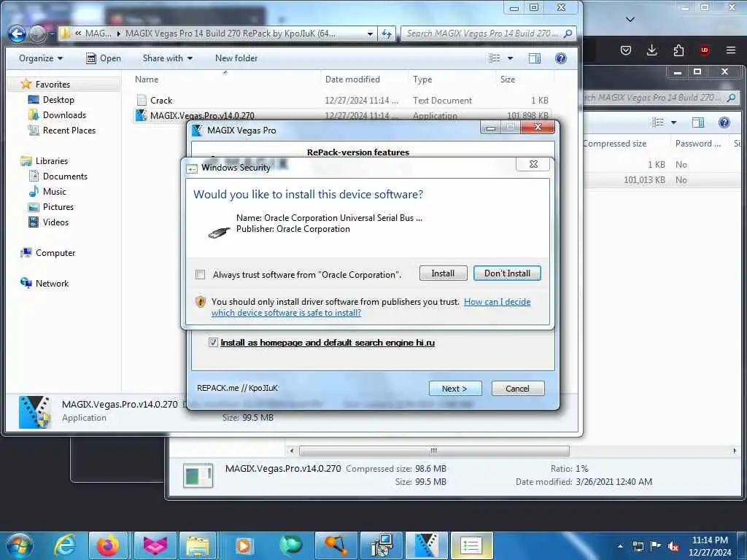Image resolution: width=747 pixels, height=560 pixels.
Task: Click the Don't Install button
Action: (508, 273)
